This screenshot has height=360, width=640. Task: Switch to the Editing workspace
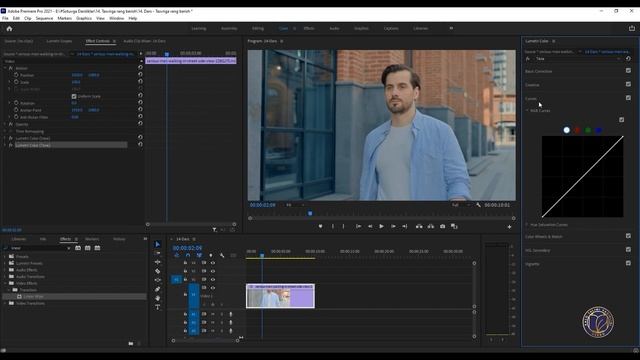(258, 29)
